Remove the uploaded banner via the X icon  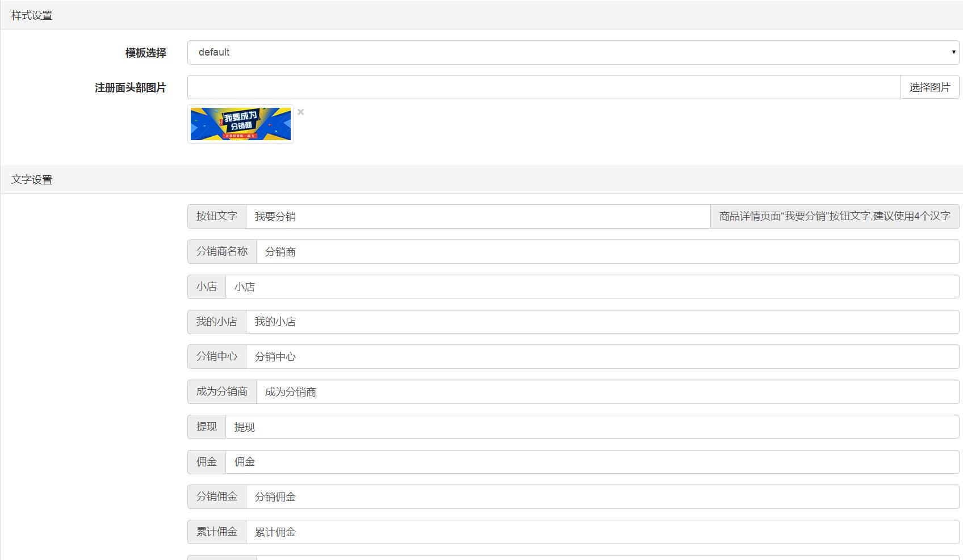point(300,112)
